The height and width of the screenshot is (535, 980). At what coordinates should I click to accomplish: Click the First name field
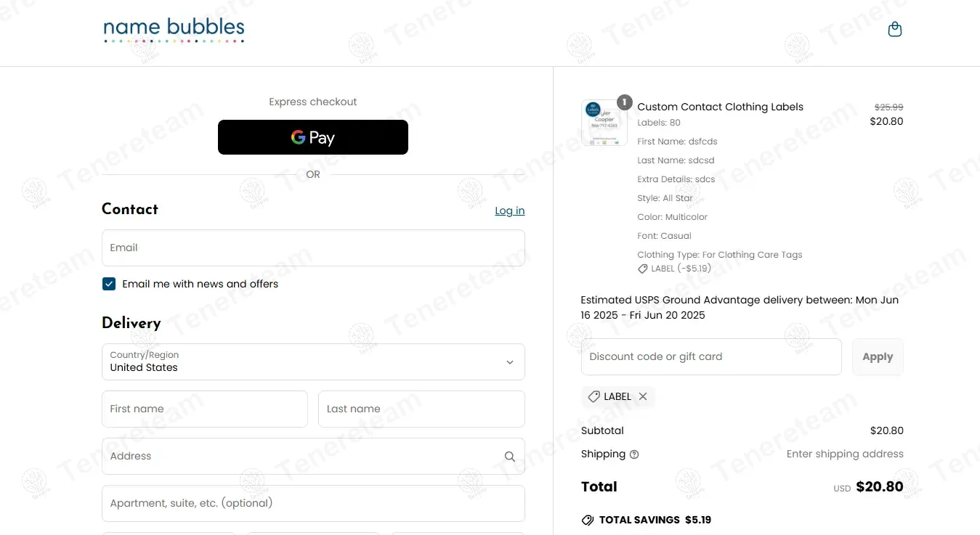pyautogui.click(x=205, y=409)
